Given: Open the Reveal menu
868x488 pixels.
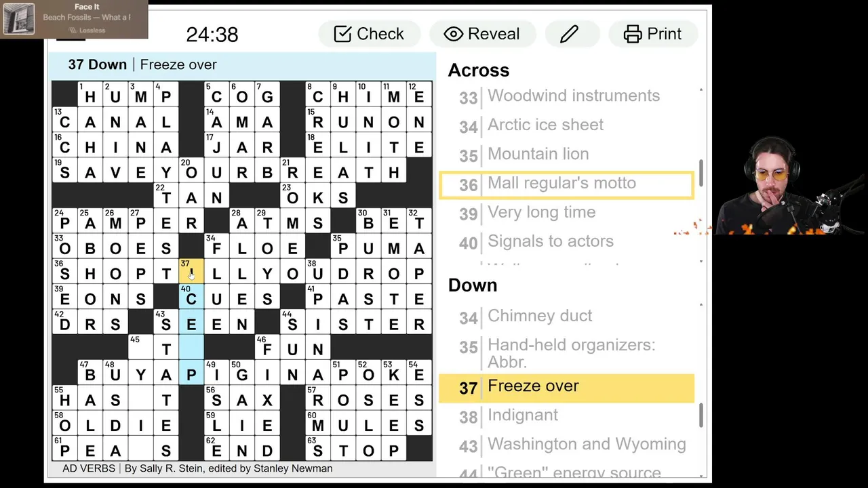Looking at the screenshot, I should [482, 34].
